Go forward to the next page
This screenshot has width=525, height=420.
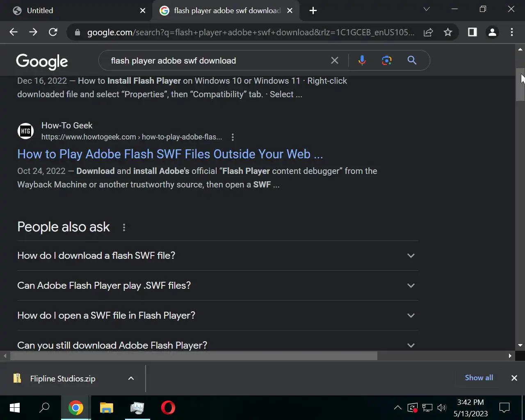point(33,32)
